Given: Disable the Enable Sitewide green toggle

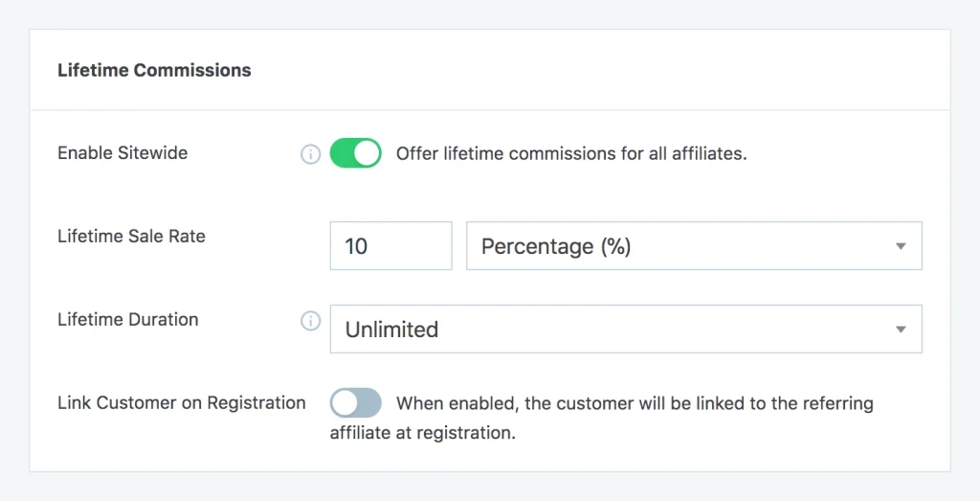Looking at the screenshot, I should pyautogui.click(x=356, y=153).
